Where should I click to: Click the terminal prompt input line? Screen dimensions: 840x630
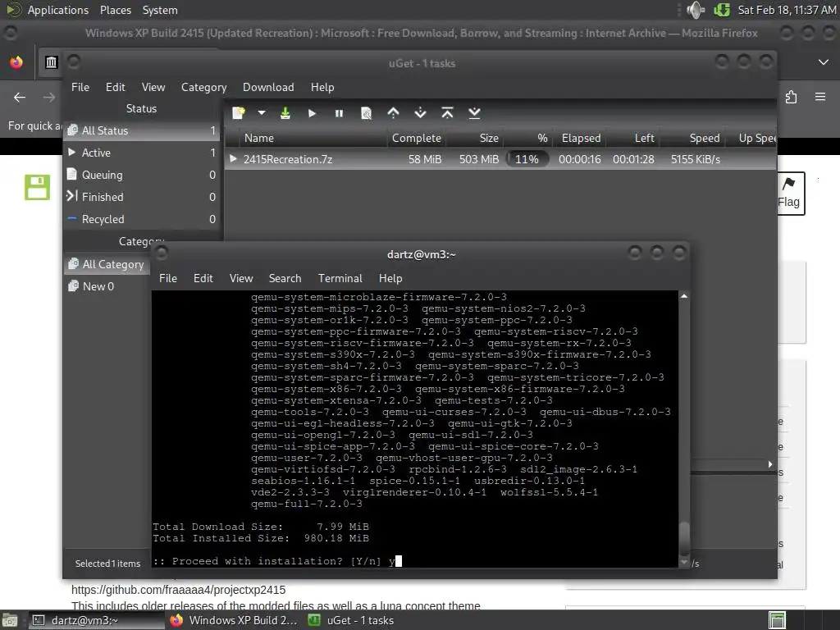tap(415, 561)
